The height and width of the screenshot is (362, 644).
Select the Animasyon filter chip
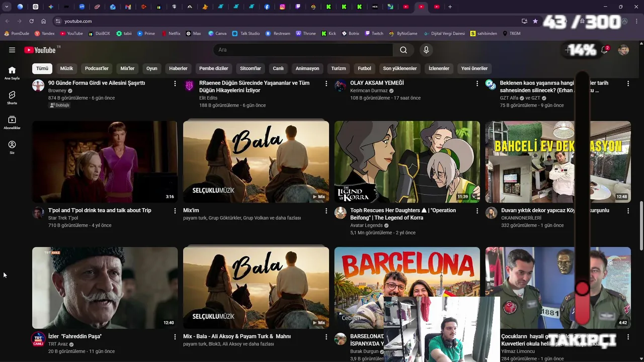click(307, 68)
